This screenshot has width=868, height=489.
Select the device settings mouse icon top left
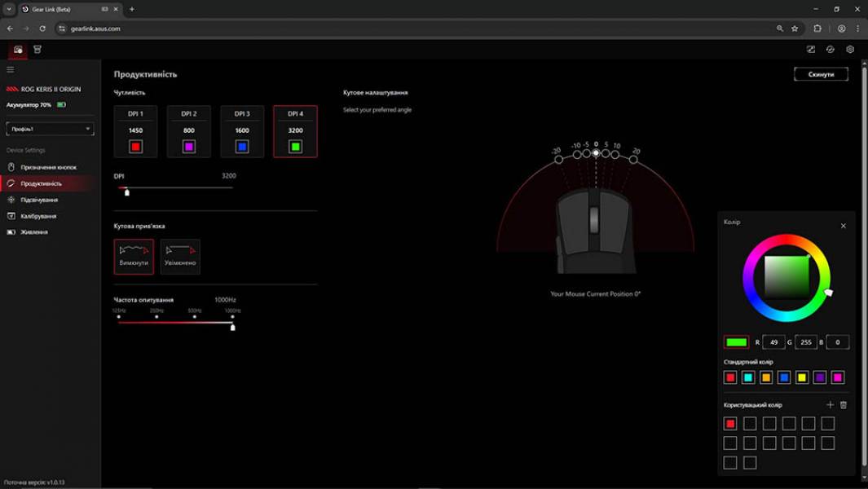pos(17,49)
